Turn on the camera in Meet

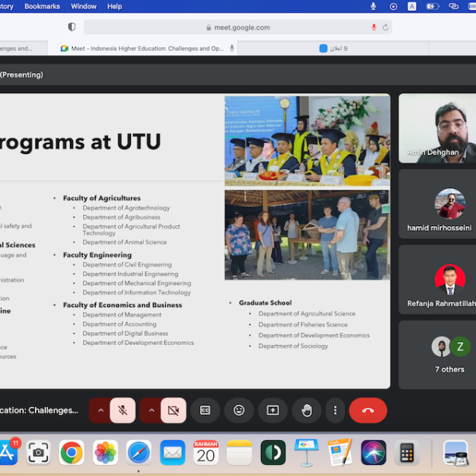click(173, 410)
